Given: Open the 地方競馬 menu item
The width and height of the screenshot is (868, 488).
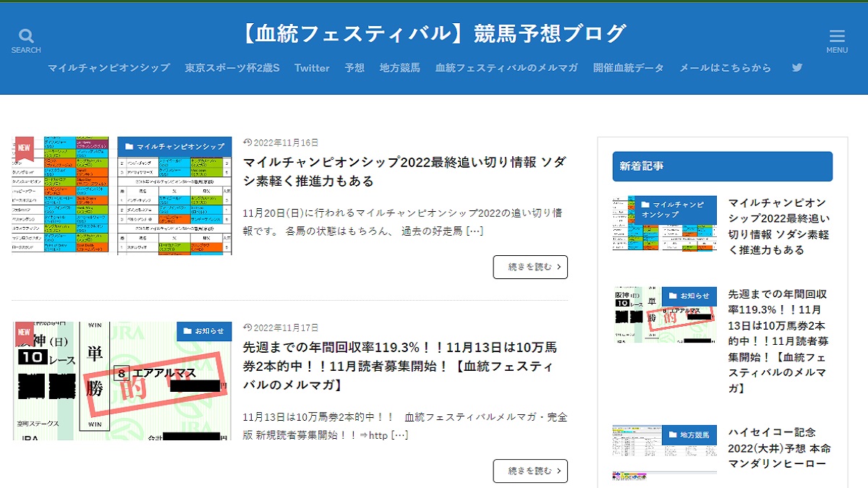Looking at the screenshot, I should point(400,68).
